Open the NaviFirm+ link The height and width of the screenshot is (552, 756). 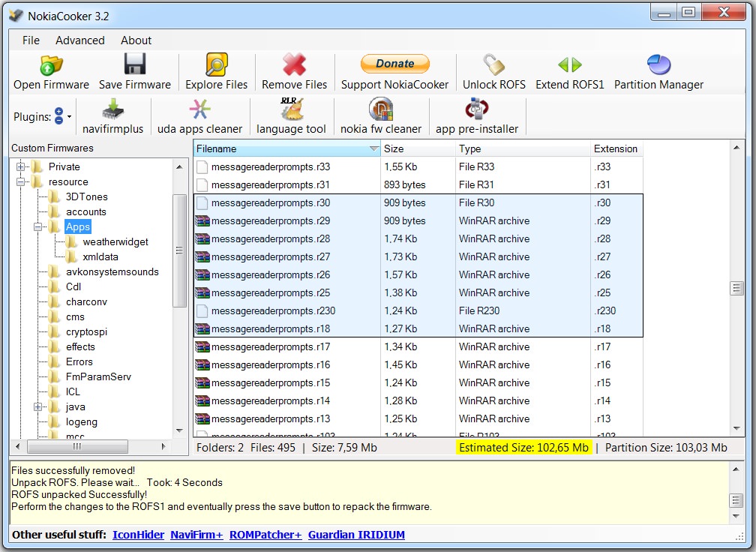point(196,535)
